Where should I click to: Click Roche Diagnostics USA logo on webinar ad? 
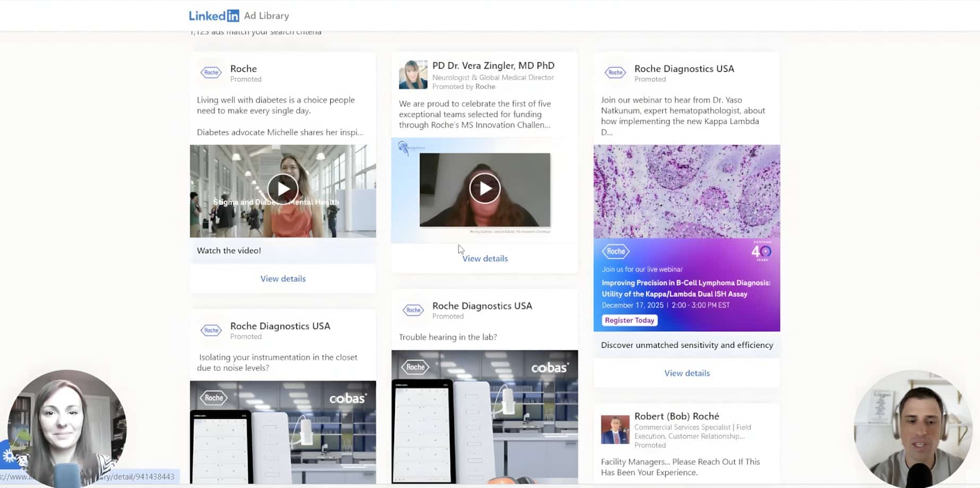tap(615, 73)
